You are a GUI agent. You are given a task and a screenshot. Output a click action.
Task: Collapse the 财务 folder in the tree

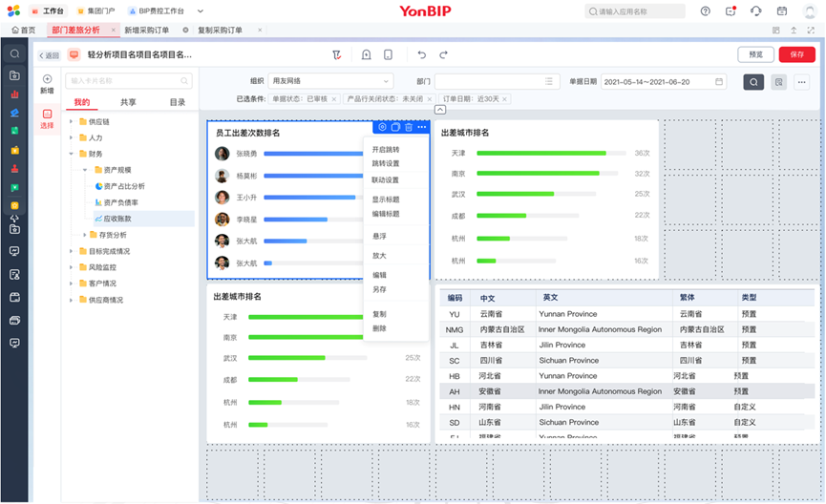(x=71, y=154)
